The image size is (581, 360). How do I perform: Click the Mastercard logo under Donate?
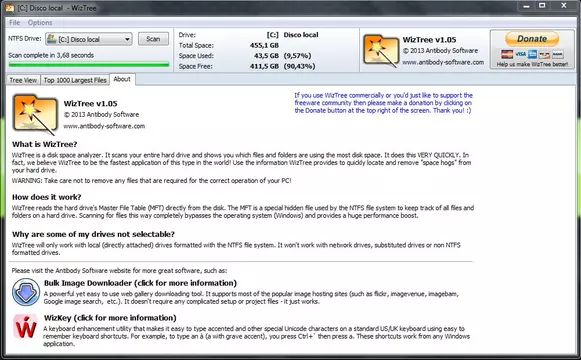(x=507, y=54)
